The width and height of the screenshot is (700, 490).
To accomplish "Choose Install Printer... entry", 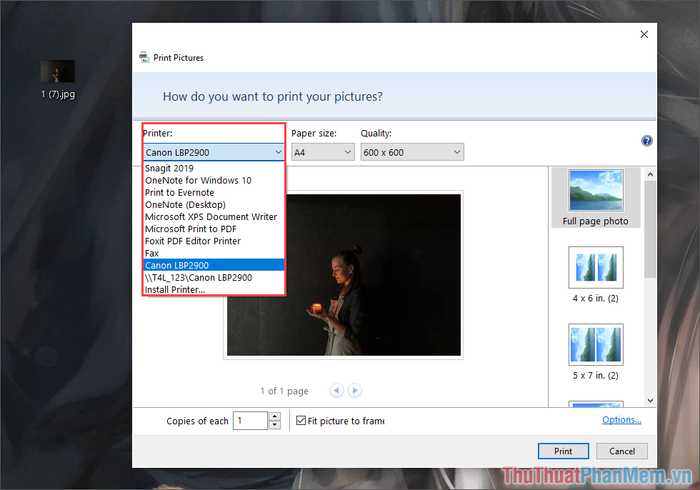I will (214, 289).
